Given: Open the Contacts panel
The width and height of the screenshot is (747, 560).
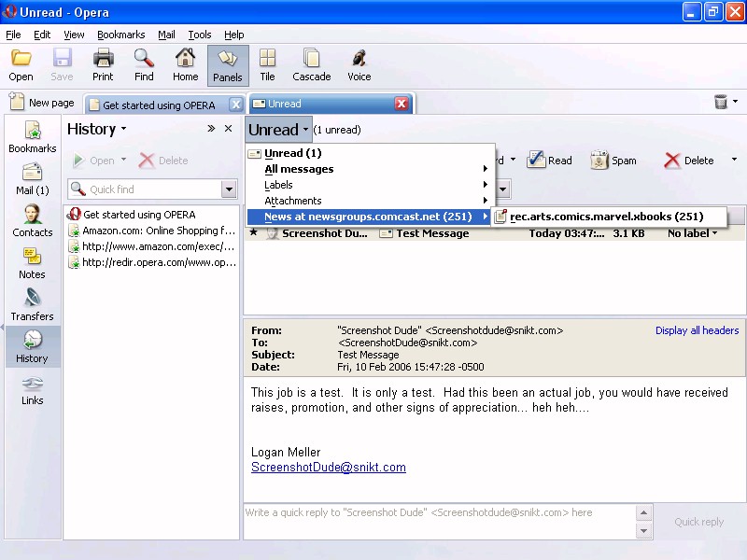Looking at the screenshot, I should pos(32,221).
